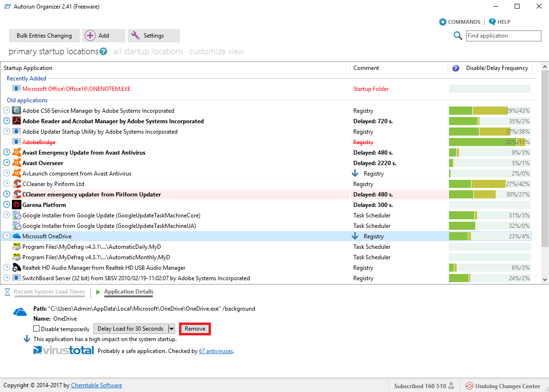Click the AdobeBridge entry icon

point(17,142)
